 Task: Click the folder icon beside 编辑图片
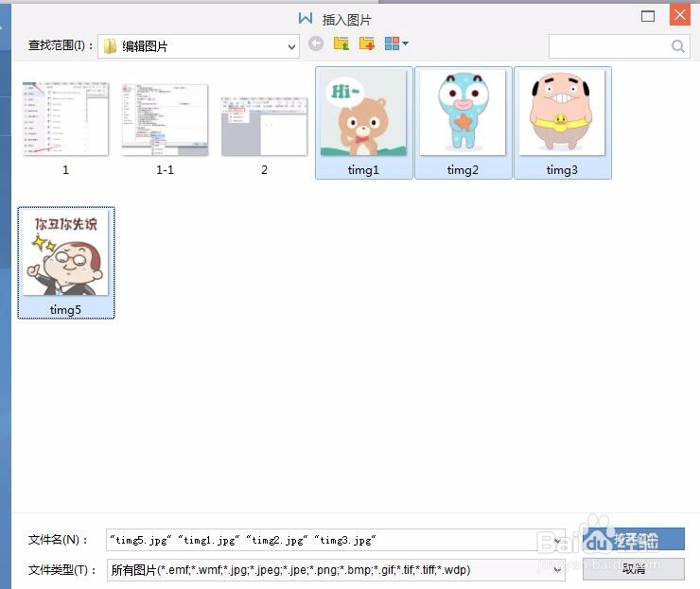(x=110, y=46)
